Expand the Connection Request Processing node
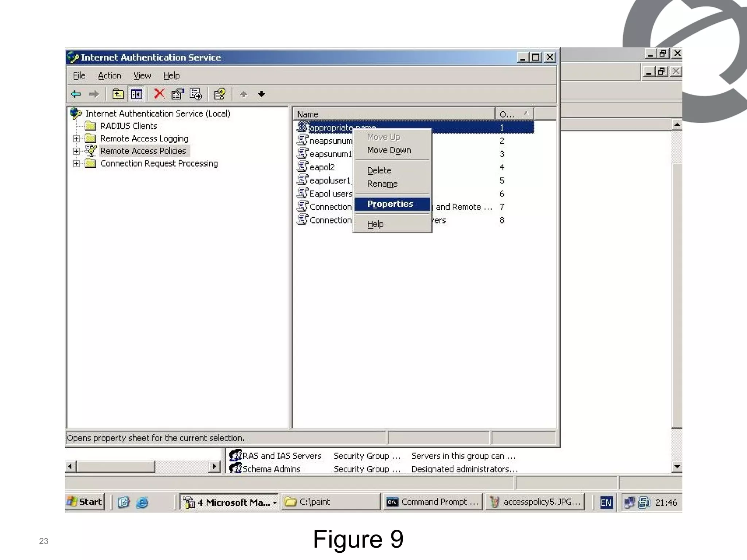The height and width of the screenshot is (560, 747). pos(76,164)
